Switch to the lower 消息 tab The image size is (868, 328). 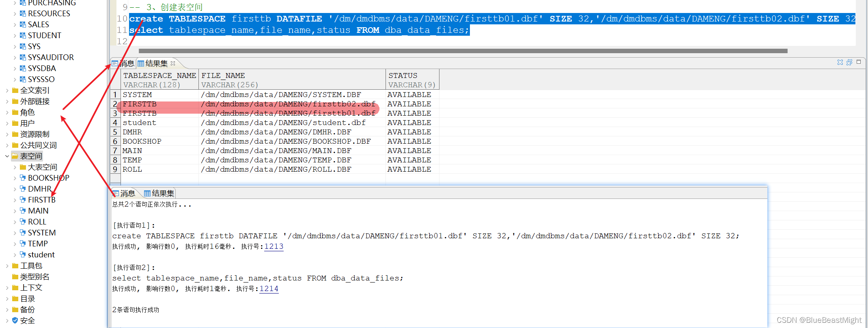pyautogui.click(x=124, y=193)
